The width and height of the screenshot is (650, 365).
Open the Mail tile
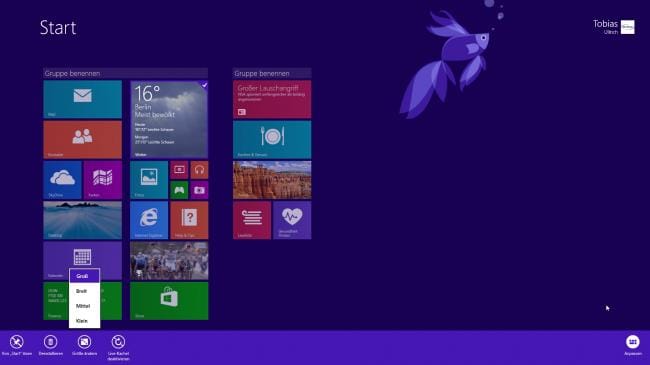pyautogui.click(x=82, y=99)
